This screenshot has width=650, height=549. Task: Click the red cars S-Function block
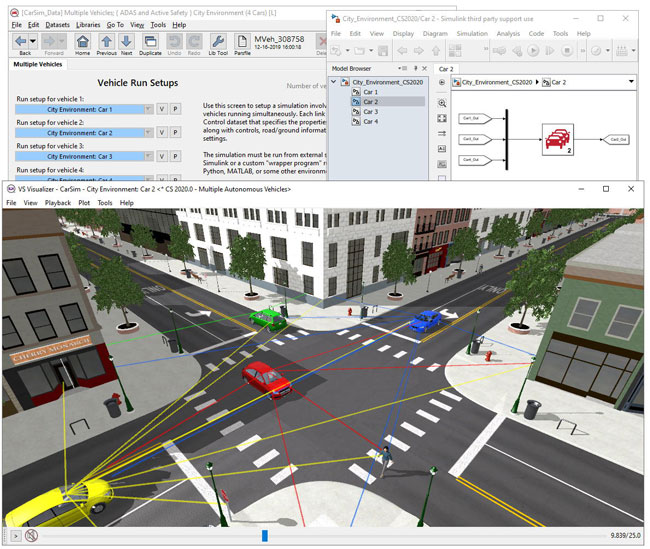(558, 140)
